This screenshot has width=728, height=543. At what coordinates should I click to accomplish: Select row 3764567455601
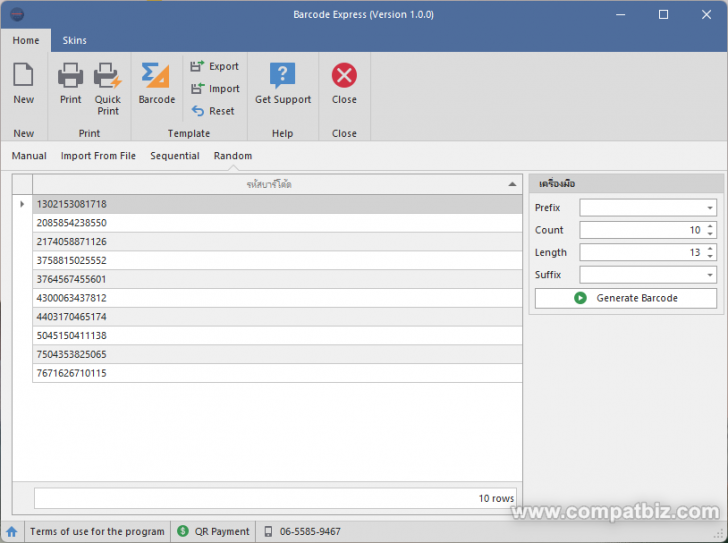(x=277, y=279)
